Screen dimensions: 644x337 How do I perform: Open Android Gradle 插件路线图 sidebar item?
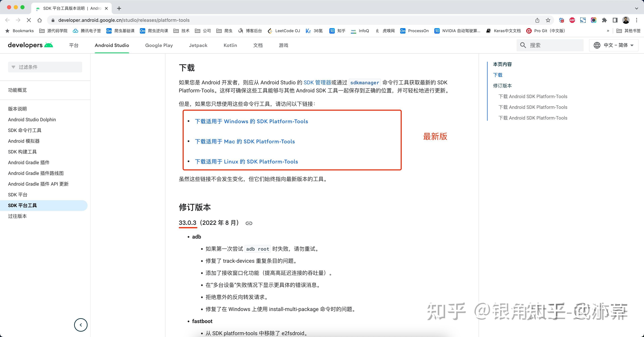click(36, 173)
